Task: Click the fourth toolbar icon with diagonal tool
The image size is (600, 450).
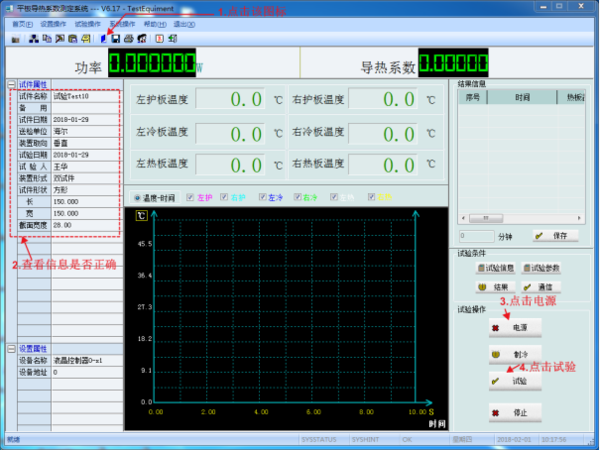Action: click(x=60, y=39)
